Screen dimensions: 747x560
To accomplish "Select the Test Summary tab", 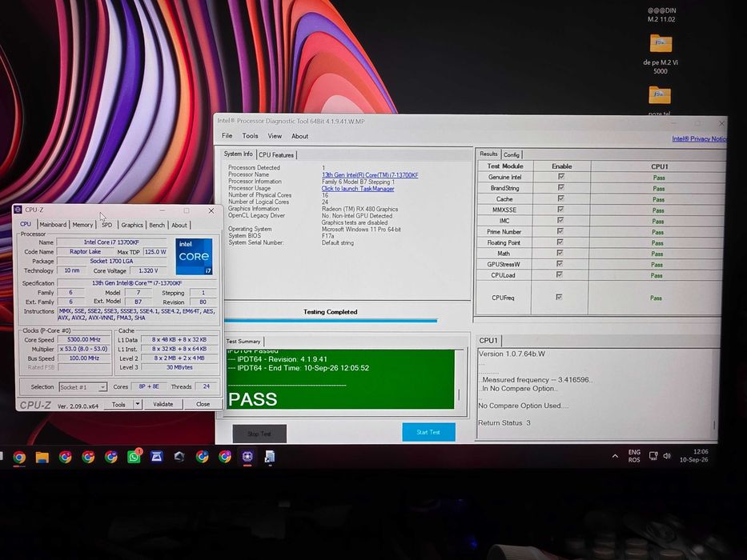I will [x=243, y=342].
